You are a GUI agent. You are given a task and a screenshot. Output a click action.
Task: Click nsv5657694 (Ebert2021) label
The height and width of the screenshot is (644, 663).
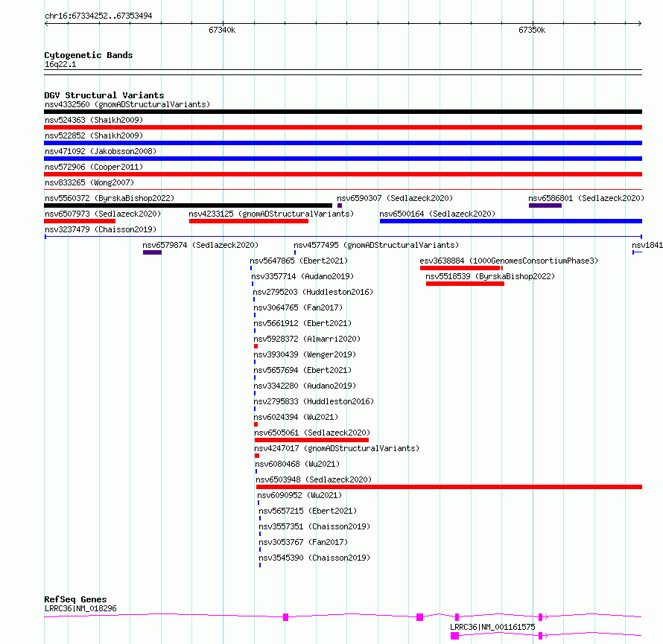point(302,370)
